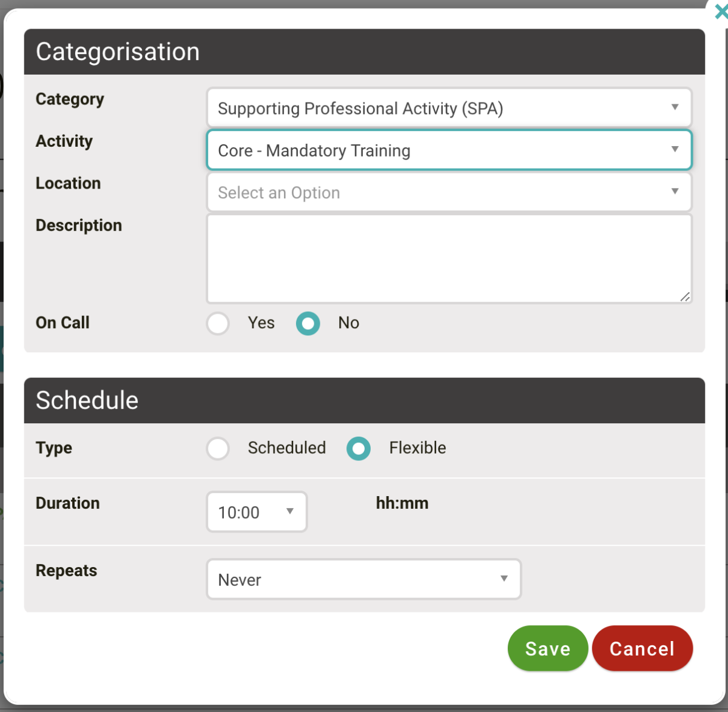Open the Repeats dropdown set to Never

pyautogui.click(x=364, y=579)
